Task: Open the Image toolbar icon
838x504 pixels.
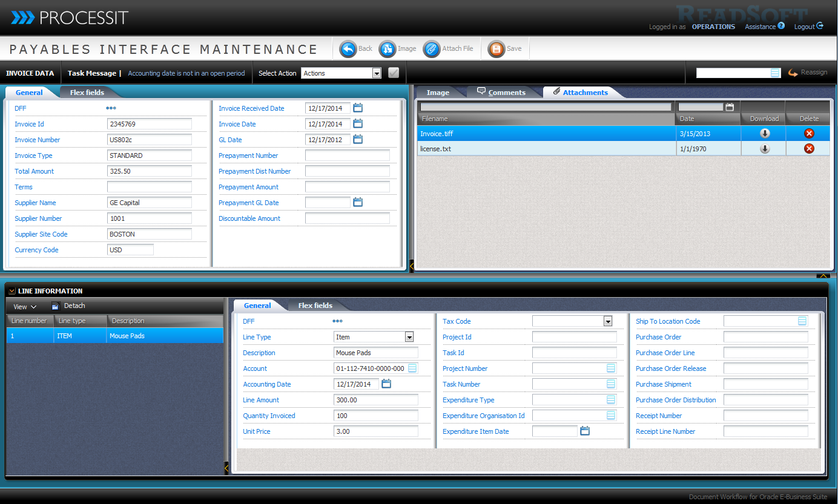Action: [x=388, y=49]
